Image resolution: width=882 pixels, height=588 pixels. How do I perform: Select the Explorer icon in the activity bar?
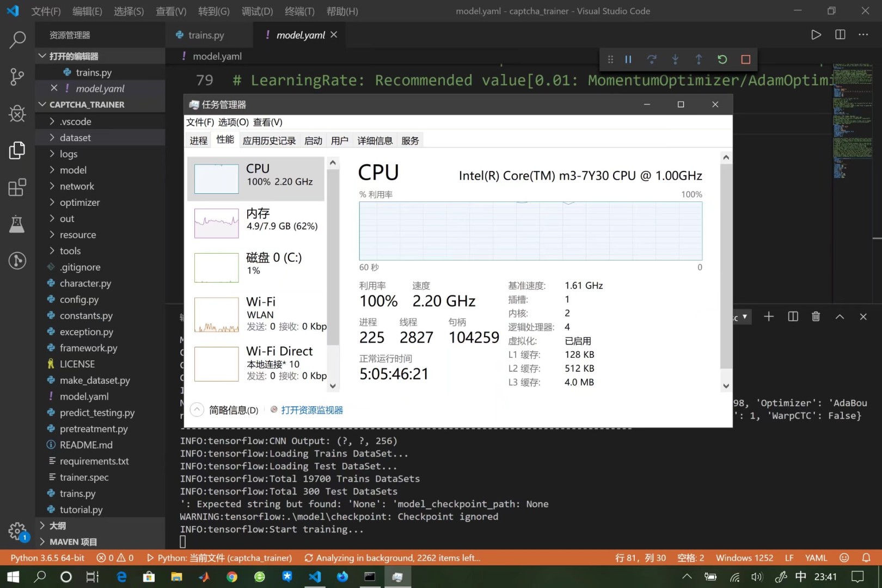point(17,150)
